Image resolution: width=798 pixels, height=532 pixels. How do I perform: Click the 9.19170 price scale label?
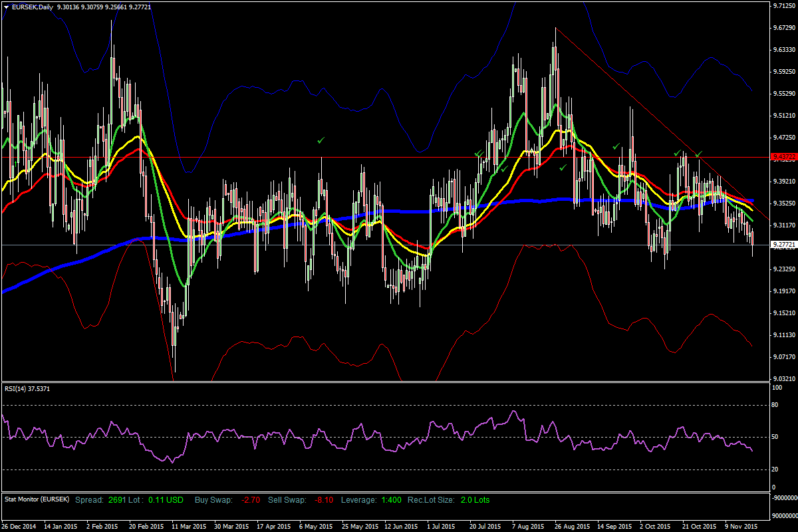tap(785, 291)
